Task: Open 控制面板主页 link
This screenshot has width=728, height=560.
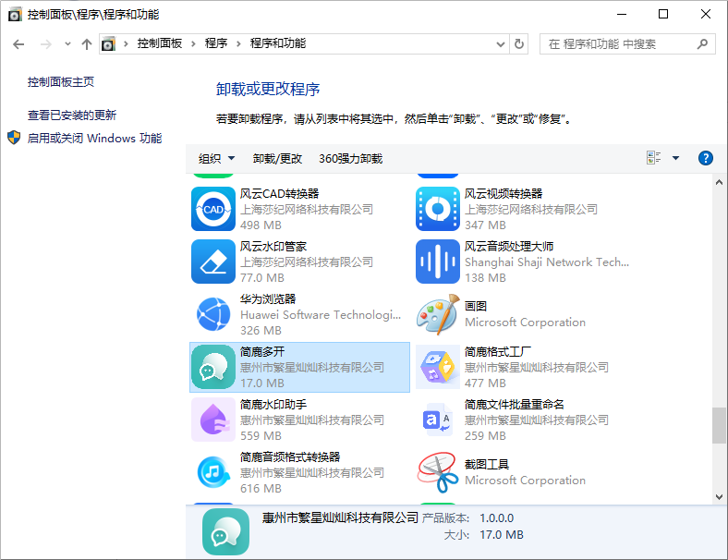Action: point(61,82)
